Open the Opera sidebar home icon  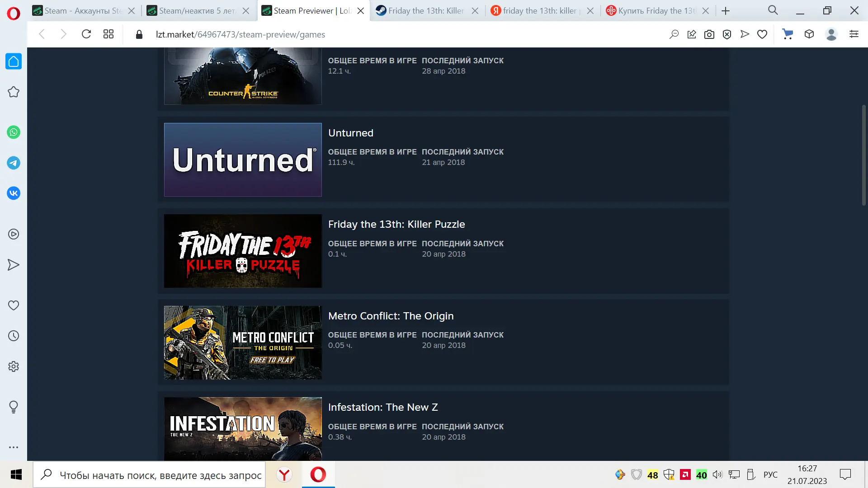pos(14,61)
